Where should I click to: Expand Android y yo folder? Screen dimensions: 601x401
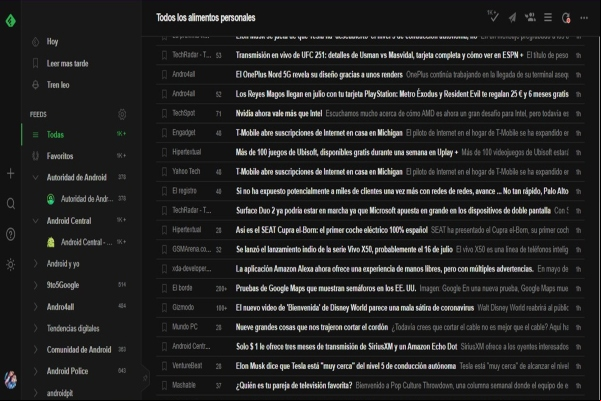pyautogui.click(x=36, y=264)
